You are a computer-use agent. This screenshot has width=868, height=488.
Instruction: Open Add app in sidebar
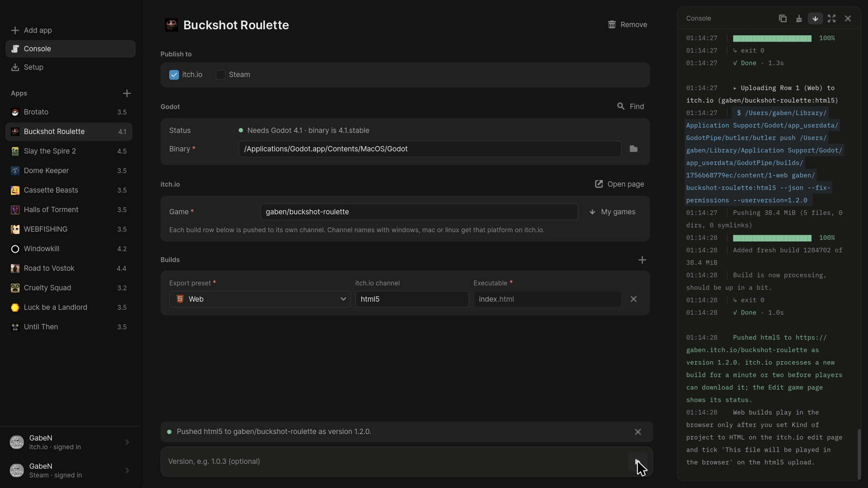(71, 30)
